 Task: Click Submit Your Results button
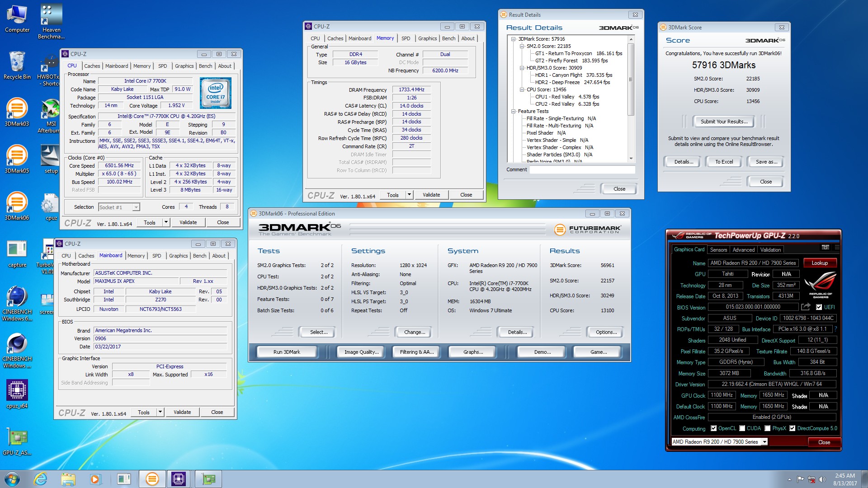[x=724, y=122]
